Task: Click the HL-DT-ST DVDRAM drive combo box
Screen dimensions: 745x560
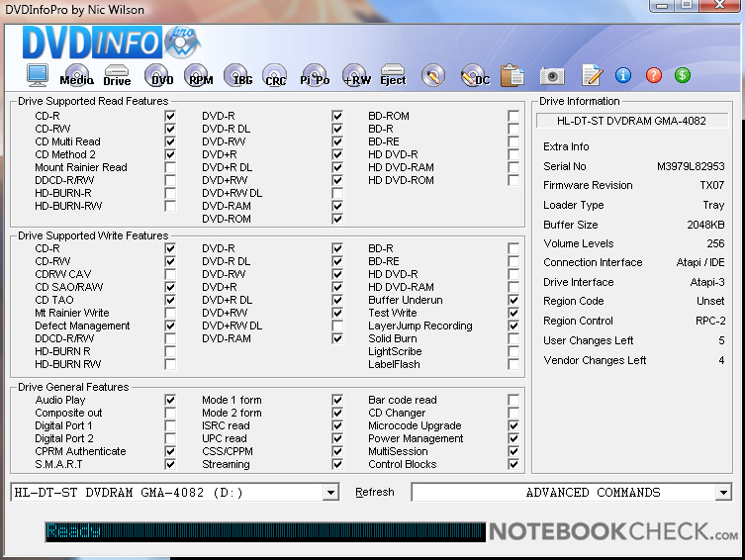Action: [174, 492]
